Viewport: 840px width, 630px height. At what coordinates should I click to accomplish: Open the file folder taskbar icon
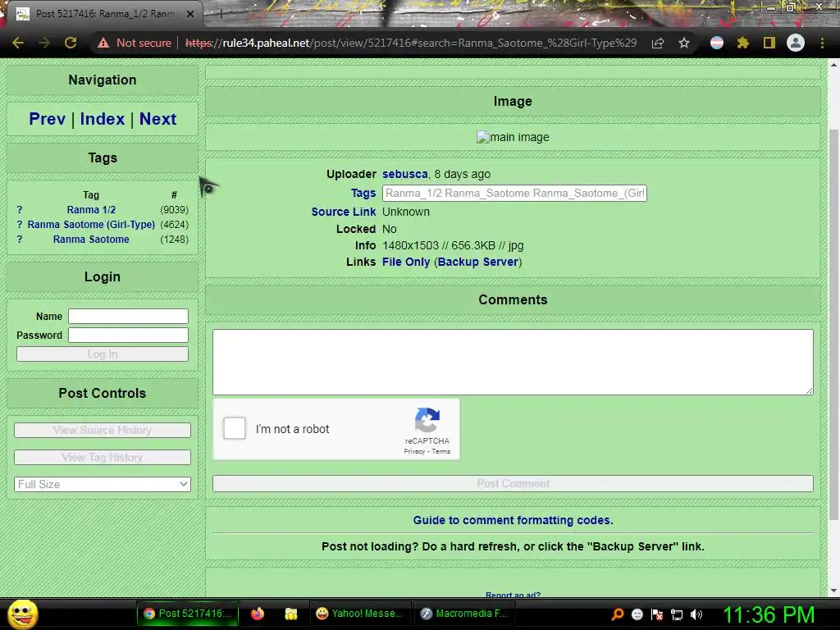click(291, 614)
